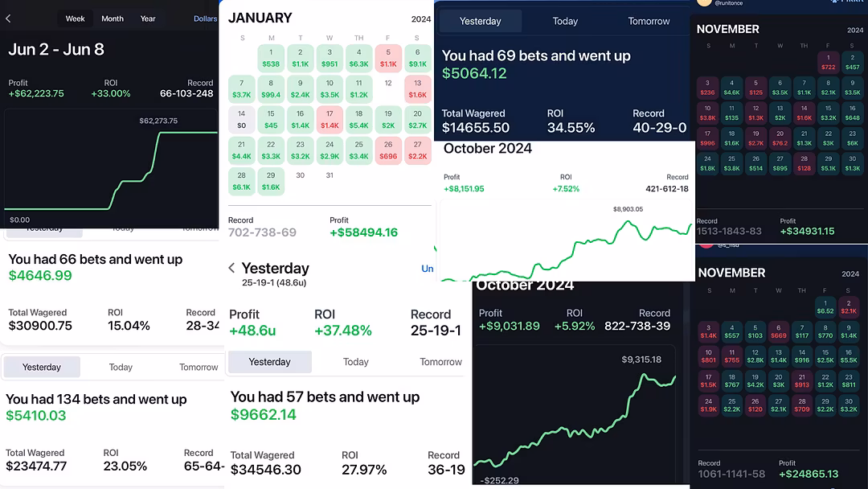The height and width of the screenshot is (489, 868).
Task: Switch the chart to Month view
Action: pyautogui.click(x=113, y=18)
